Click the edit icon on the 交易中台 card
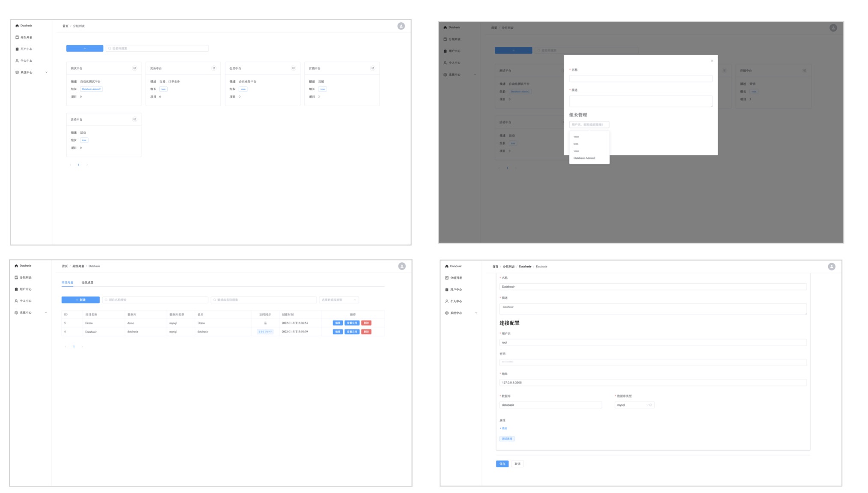The image size is (868, 493). pyautogui.click(x=214, y=68)
